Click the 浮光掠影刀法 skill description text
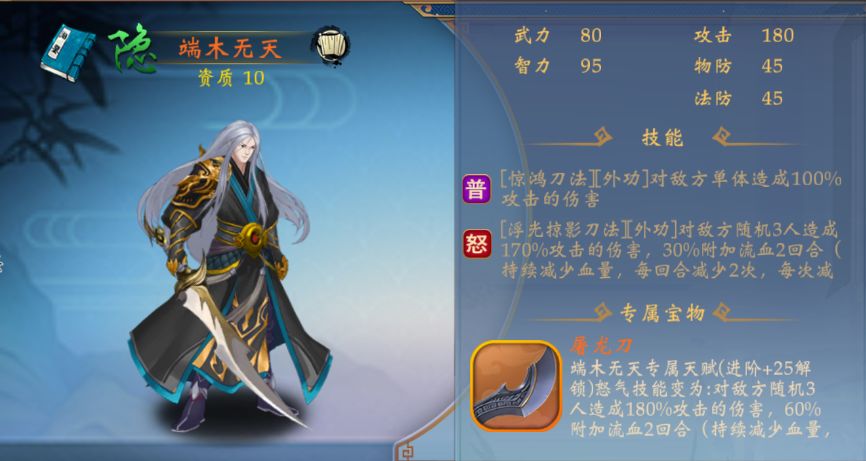Screen dimensions: 866x461 coord(670,250)
